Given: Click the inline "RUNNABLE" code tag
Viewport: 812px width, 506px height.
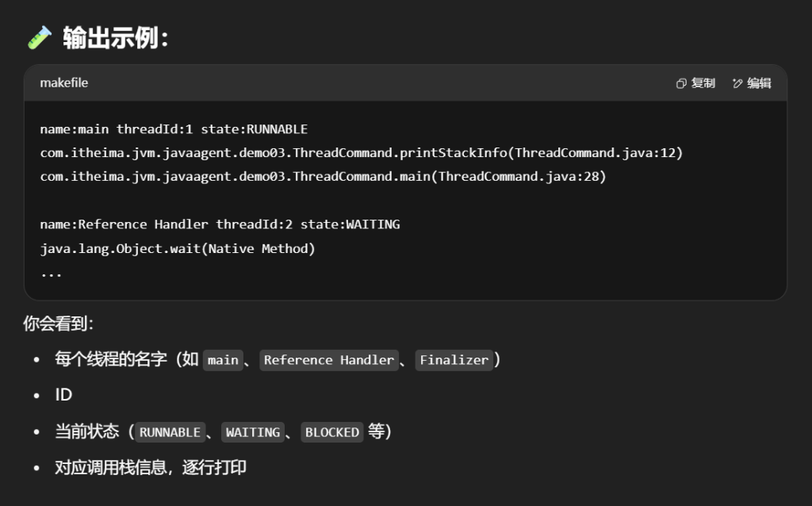Looking at the screenshot, I should 170,432.
